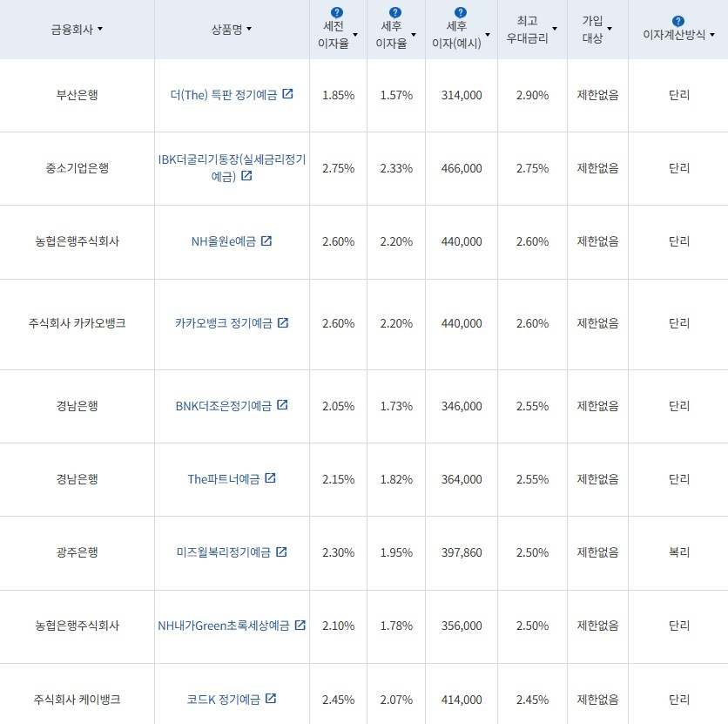The height and width of the screenshot is (724, 728).
Task: Sort the table by 최고우대금리
Action: pos(554,29)
